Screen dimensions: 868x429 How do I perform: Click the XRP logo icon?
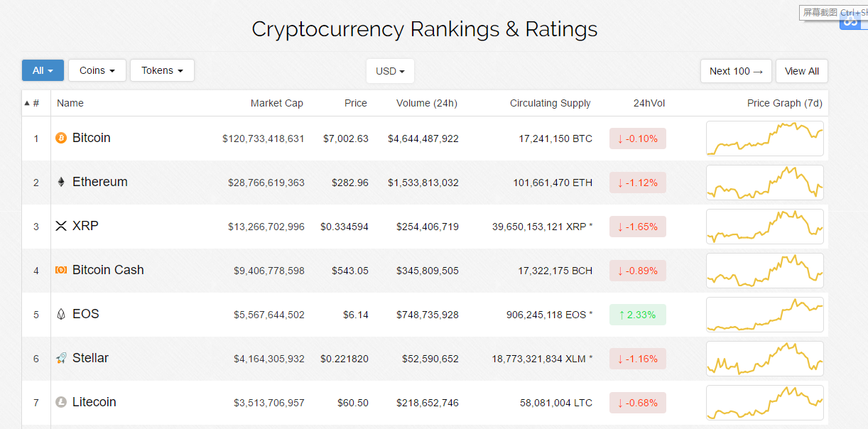click(x=61, y=226)
